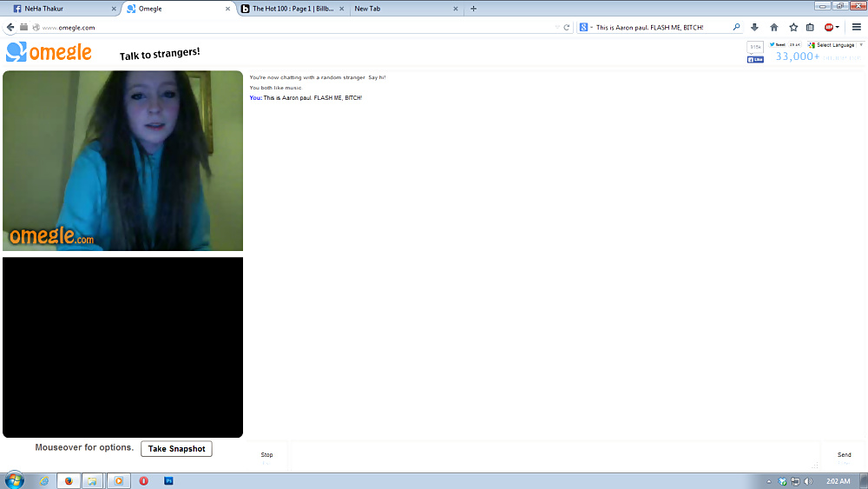Open the Google search engine selector
Screen dimensions: 868x489
coord(586,27)
